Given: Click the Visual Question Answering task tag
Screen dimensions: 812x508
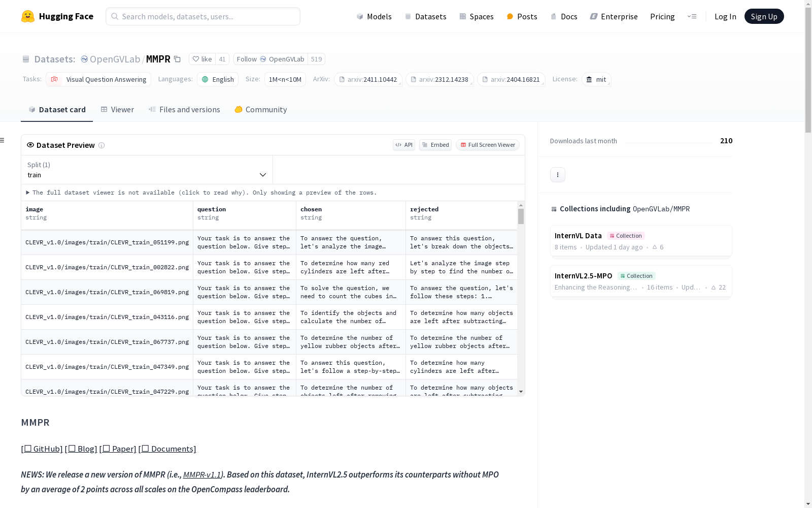Looking at the screenshot, I should (x=98, y=79).
